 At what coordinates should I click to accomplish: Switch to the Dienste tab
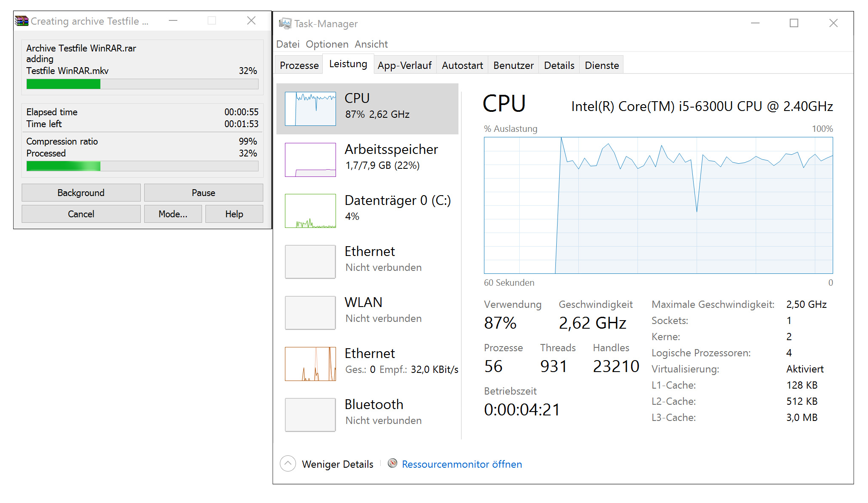[602, 65]
